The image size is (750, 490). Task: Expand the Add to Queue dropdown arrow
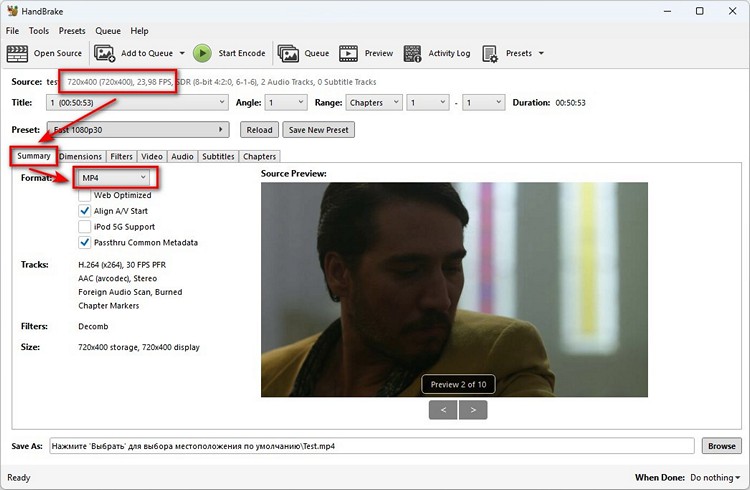(x=182, y=53)
